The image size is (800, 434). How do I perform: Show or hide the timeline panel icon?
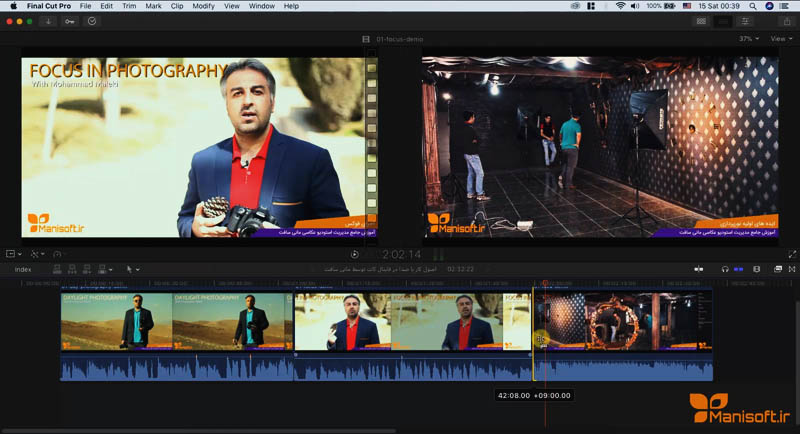coord(723,21)
